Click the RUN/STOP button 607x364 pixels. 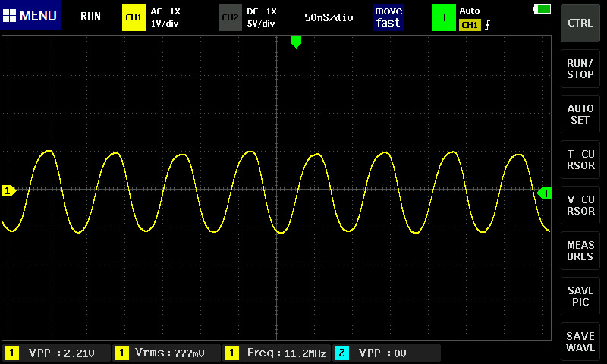(580, 69)
